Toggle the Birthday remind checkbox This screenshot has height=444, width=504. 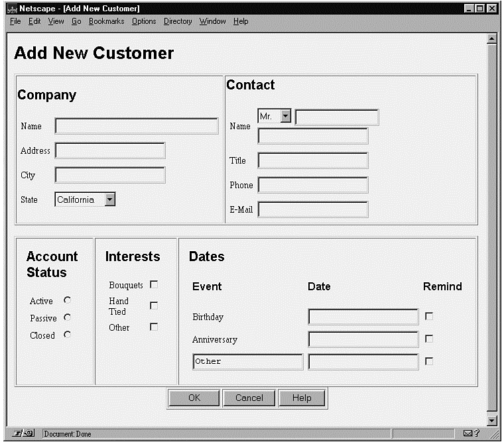tap(429, 316)
